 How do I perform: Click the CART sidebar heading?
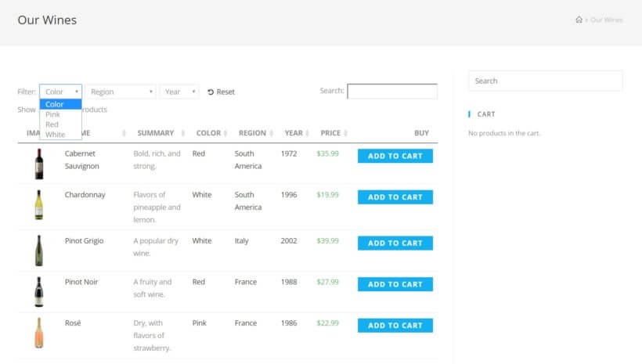pyautogui.click(x=486, y=114)
